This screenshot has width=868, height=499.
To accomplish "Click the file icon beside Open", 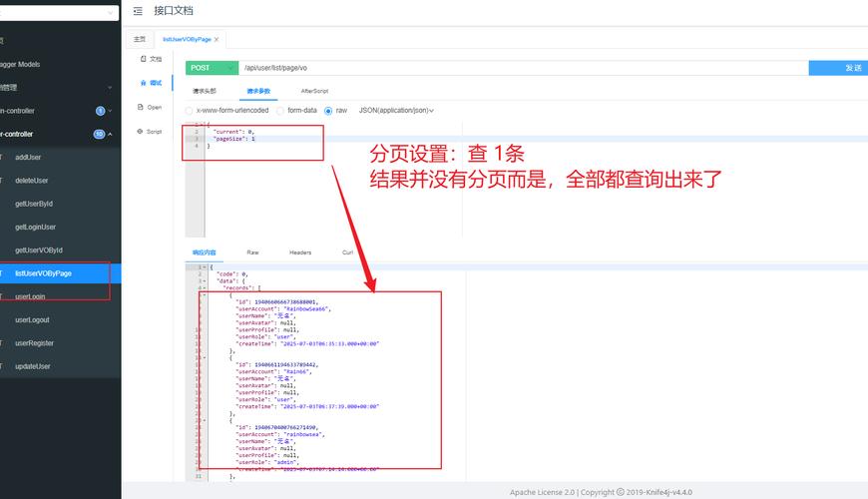I will point(141,108).
